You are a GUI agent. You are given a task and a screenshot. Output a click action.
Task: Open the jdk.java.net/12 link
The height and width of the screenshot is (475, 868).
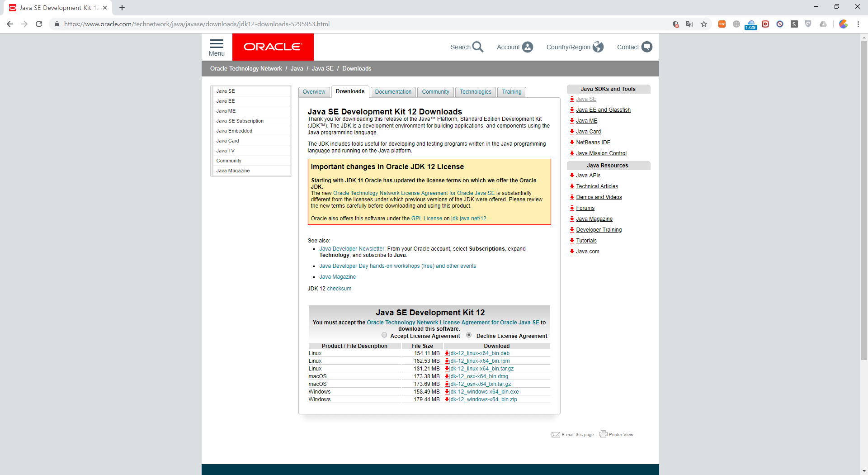pos(469,218)
